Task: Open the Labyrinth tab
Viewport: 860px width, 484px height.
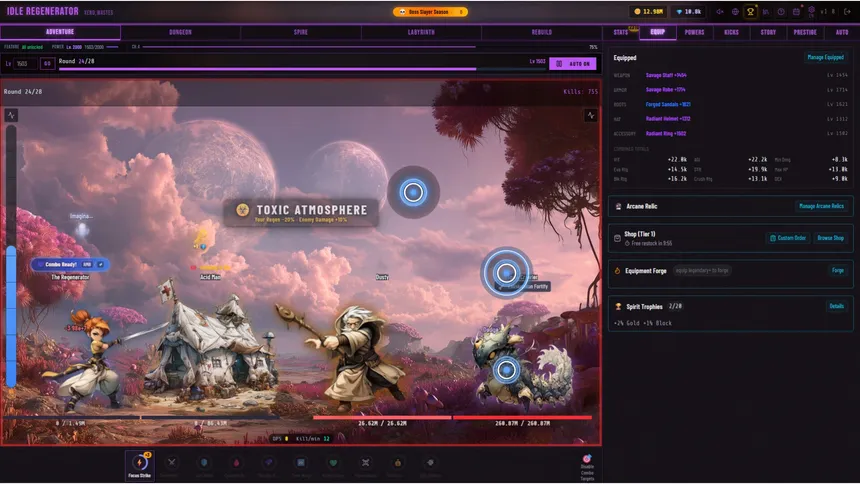Action: (421, 32)
